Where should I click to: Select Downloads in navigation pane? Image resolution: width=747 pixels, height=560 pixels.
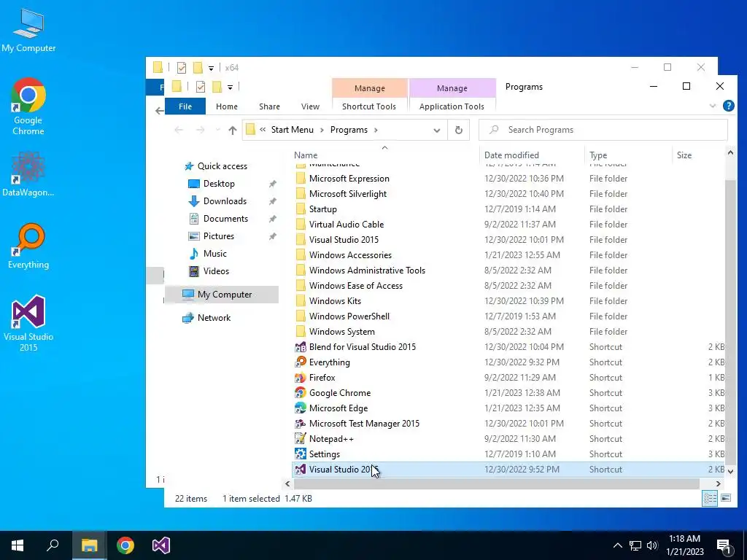pyautogui.click(x=225, y=201)
